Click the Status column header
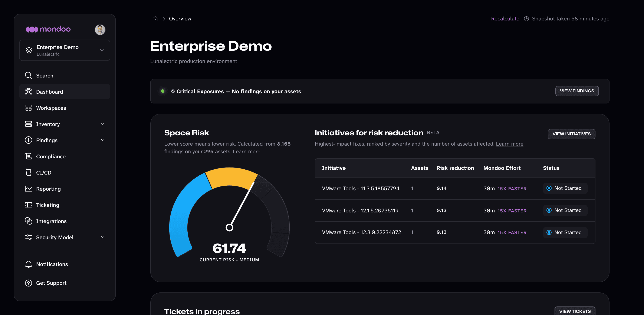 pos(551,168)
